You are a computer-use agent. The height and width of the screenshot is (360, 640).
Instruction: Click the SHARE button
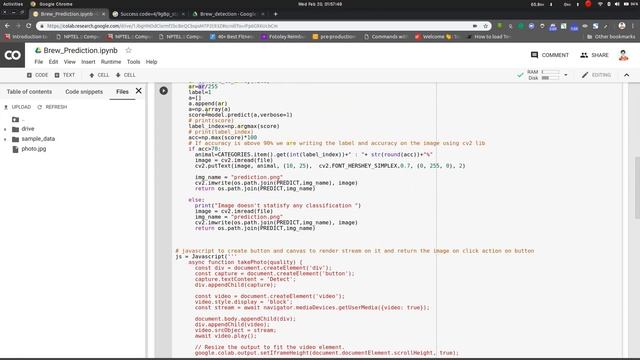(x=594, y=55)
